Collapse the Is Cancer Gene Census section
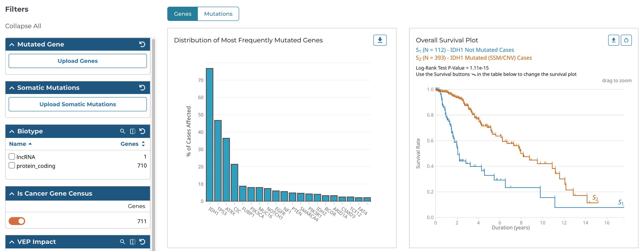 point(12,194)
